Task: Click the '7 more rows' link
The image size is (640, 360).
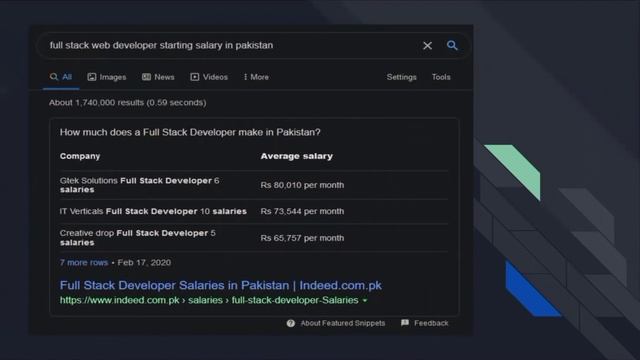Action: (84, 262)
